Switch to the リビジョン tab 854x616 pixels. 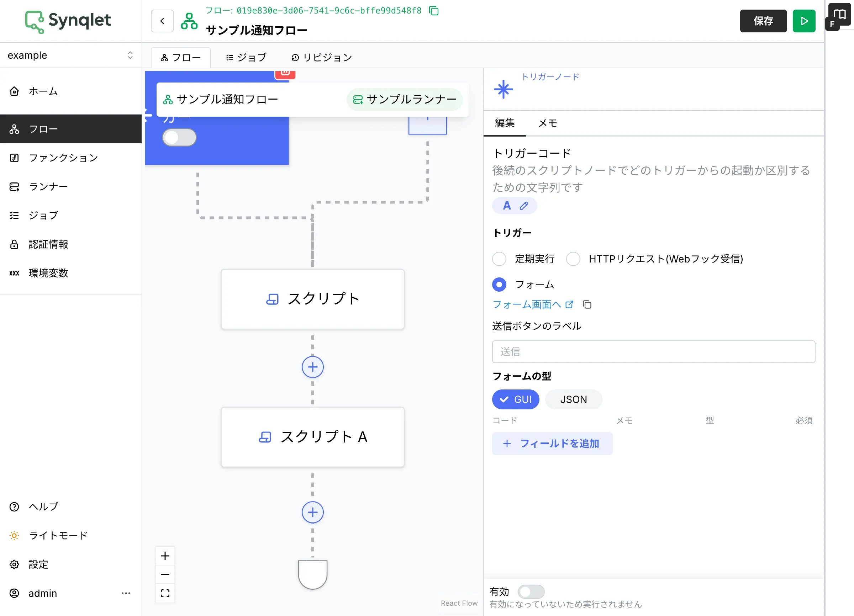(x=322, y=58)
